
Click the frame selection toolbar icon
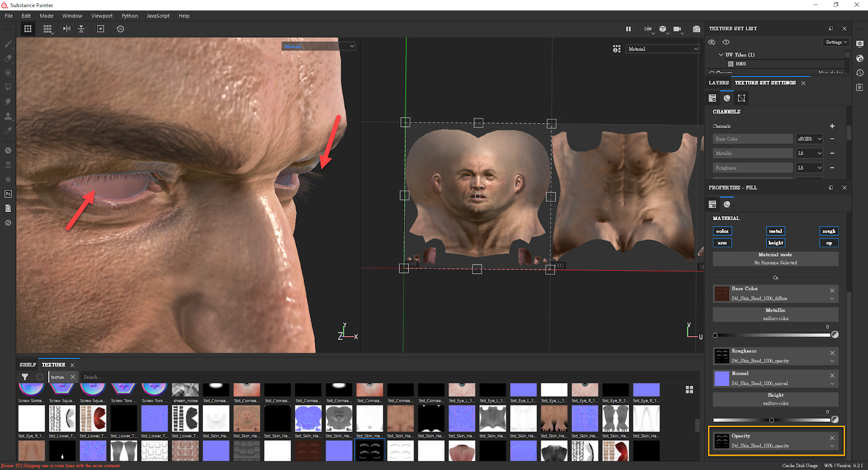pyautogui.click(x=100, y=29)
